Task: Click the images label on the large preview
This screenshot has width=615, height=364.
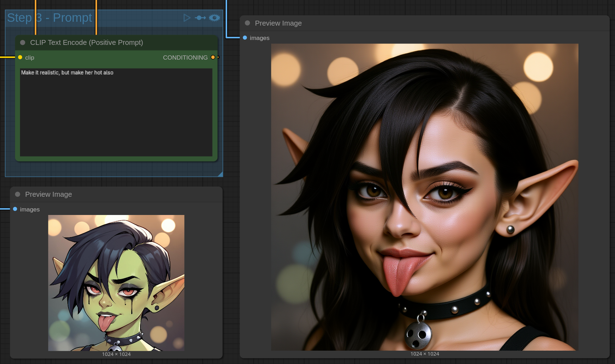Action: point(260,38)
